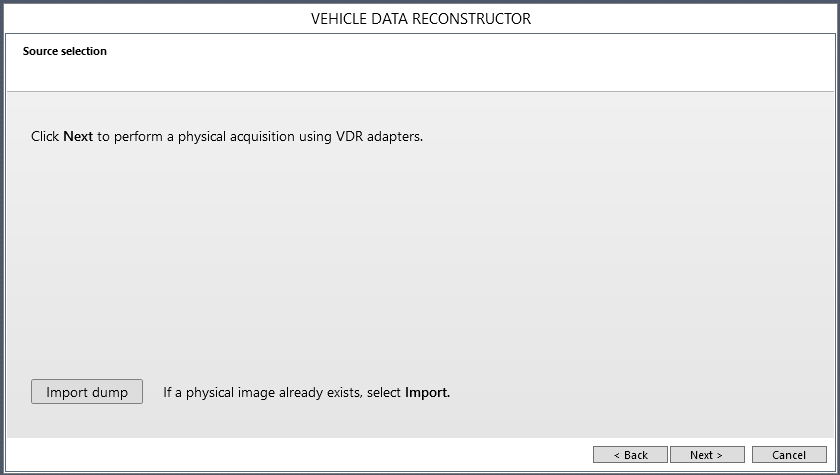The width and height of the screenshot is (840, 475).
Task: Click the Source selection heading
Action: (65, 51)
